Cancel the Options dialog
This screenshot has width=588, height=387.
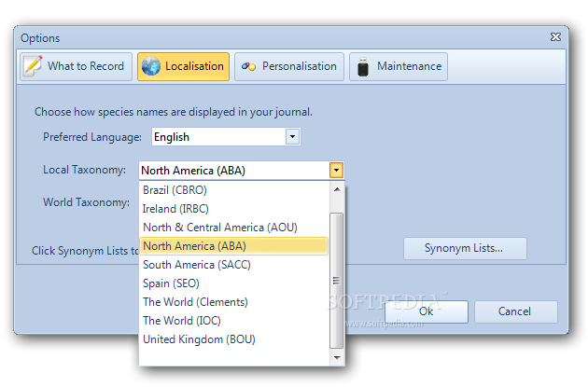point(515,311)
